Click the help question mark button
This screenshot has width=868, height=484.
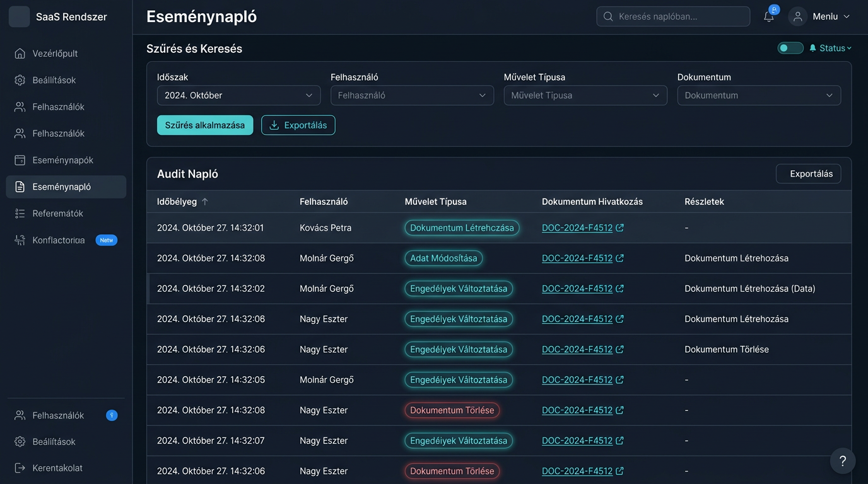tap(843, 461)
